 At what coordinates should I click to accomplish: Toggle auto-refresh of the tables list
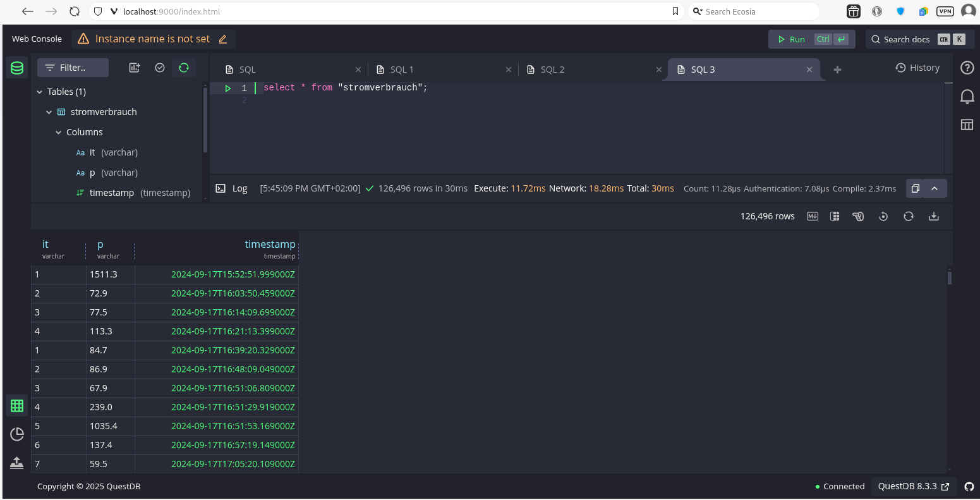pos(184,68)
